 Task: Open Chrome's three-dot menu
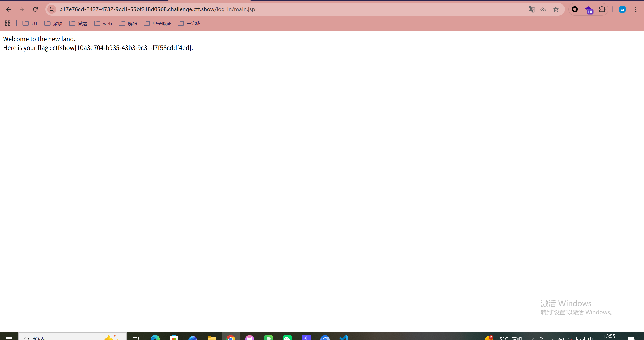[x=636, y=9]
